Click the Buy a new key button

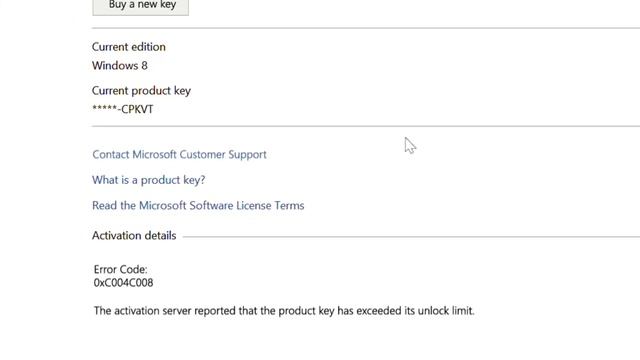[140, 6]
